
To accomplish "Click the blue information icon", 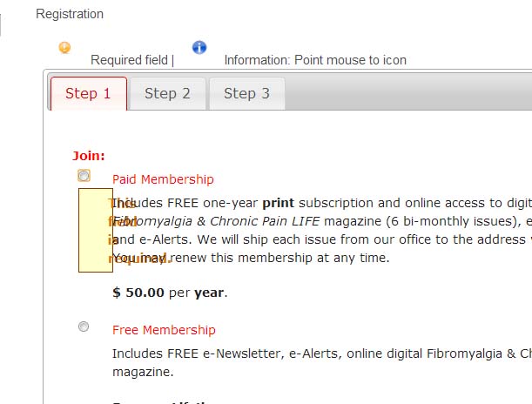I will (x=199, y=48).
